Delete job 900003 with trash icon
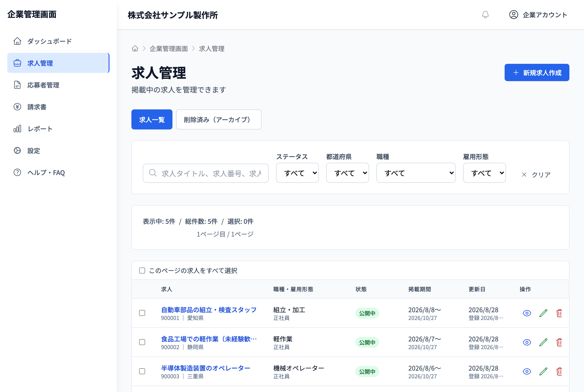 point(559,371)
